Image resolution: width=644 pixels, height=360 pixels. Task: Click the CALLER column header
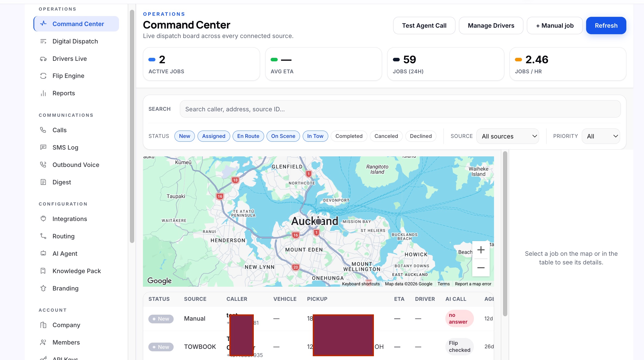click(237, 299)
